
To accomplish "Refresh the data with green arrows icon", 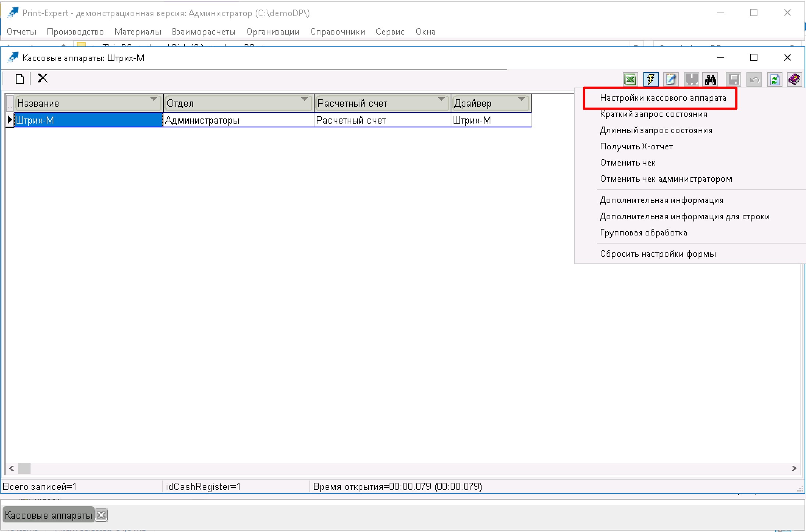I will pos(774,79).
